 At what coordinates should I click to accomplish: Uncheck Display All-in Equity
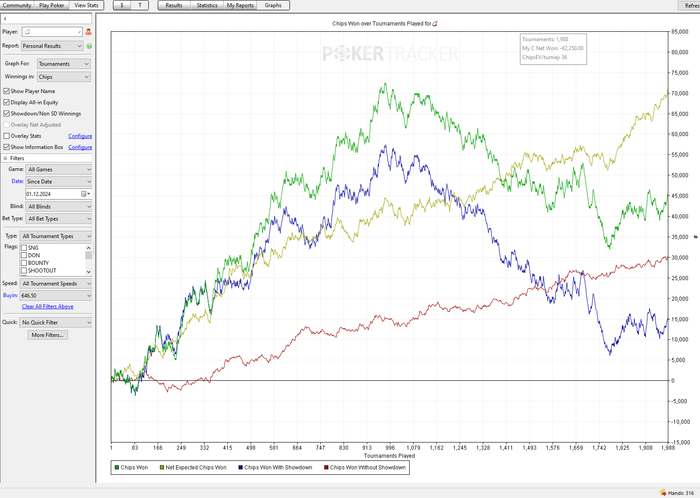(6, 102)
